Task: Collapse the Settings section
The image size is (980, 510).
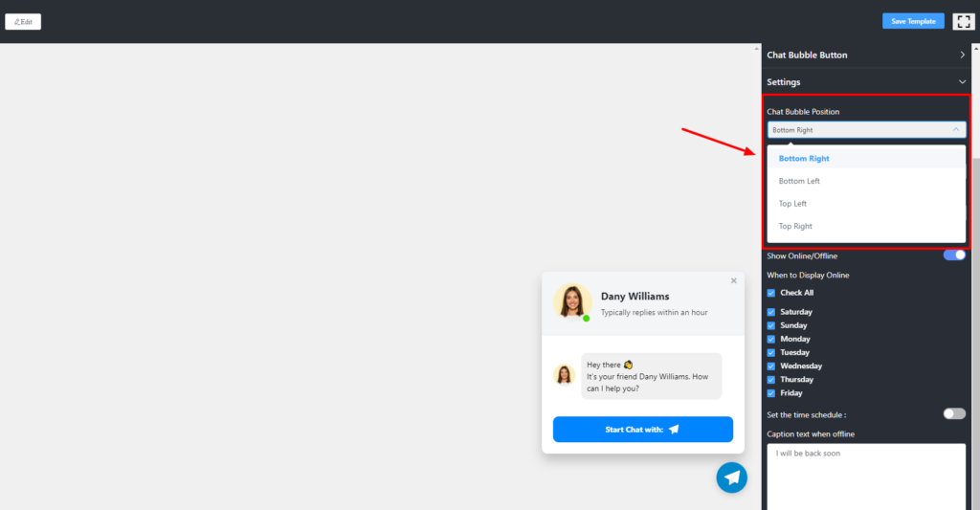Action: [x=866, y=82]
